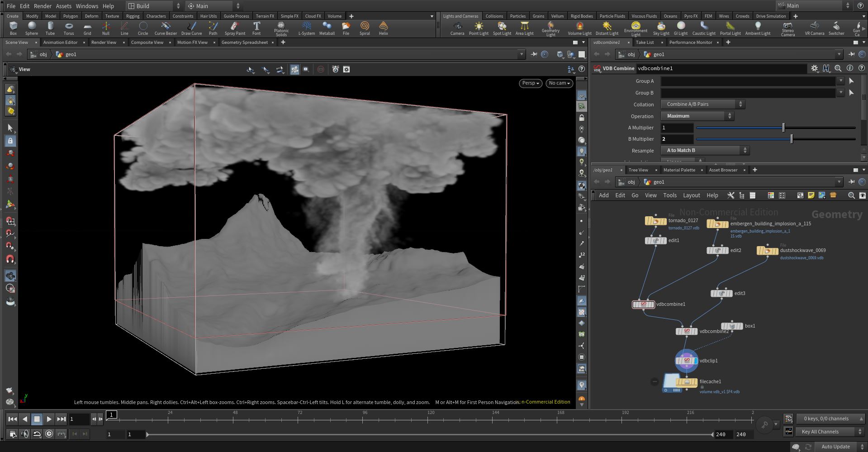The image size is (868, 452).
Task: Click the obj path button in viewport
Action: point(39,54)
